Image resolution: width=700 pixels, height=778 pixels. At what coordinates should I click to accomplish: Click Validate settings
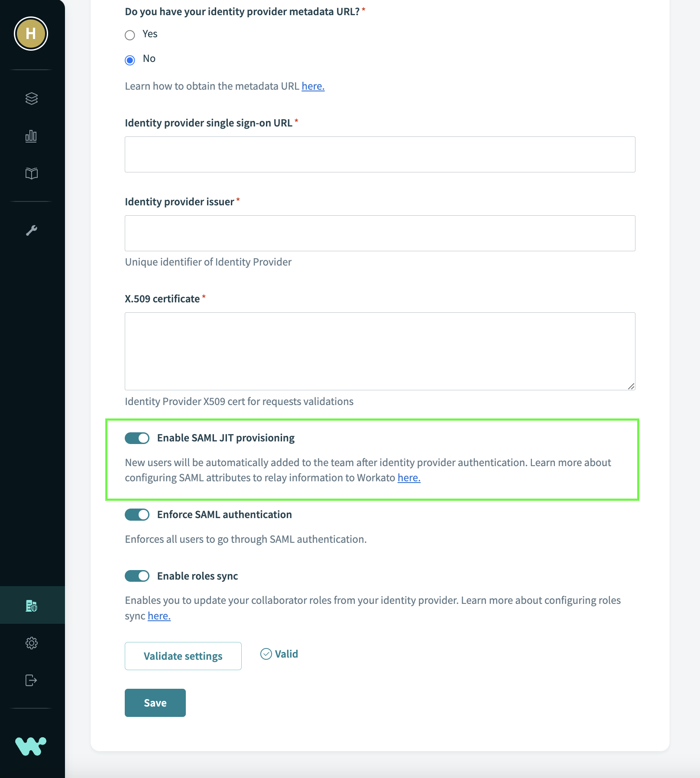point(183,656)
